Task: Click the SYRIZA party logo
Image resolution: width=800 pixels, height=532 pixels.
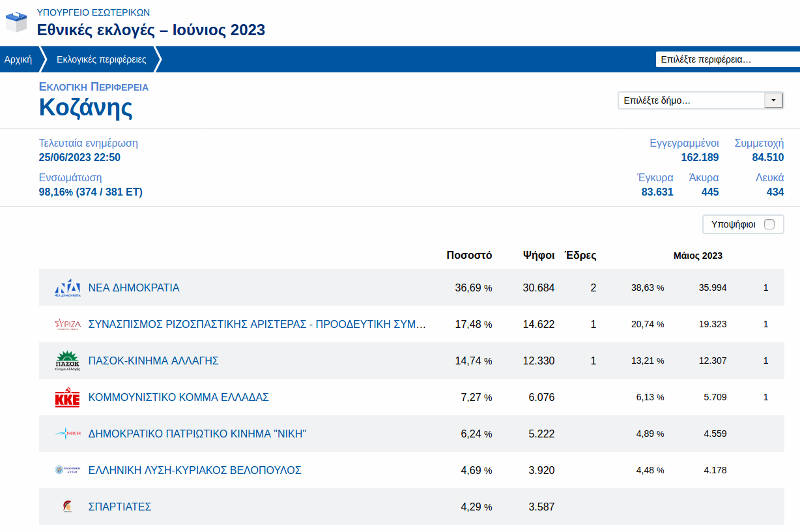Action: [x=67, y=324]
